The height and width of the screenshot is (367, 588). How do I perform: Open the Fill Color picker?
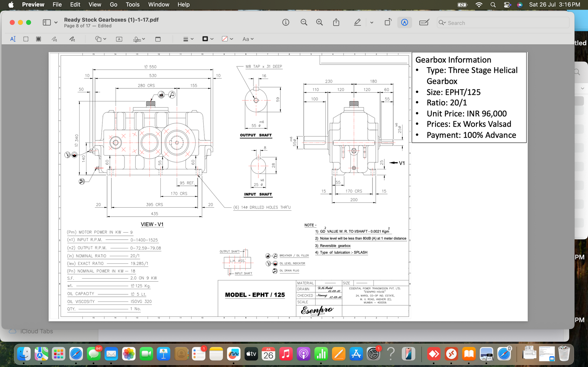pos(227,39)
